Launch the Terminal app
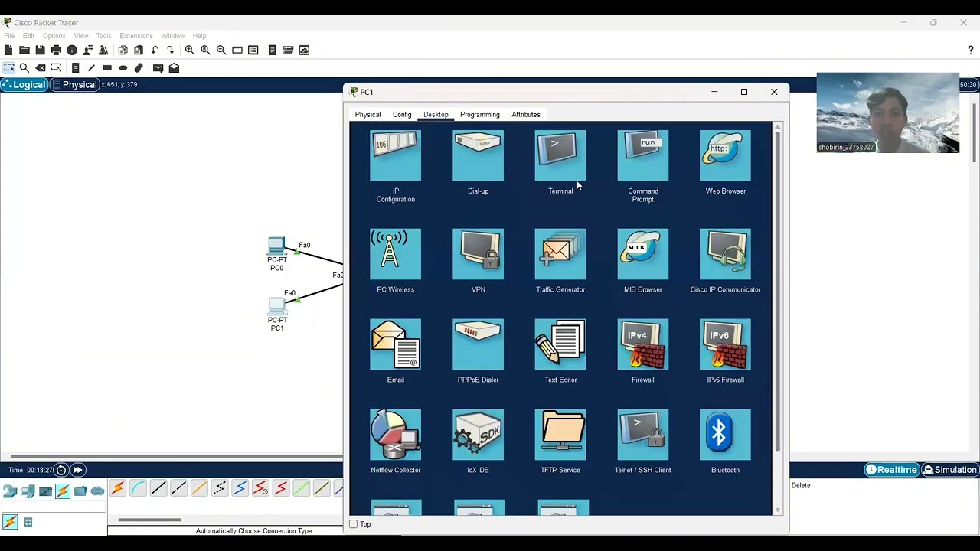 (560, 156)
